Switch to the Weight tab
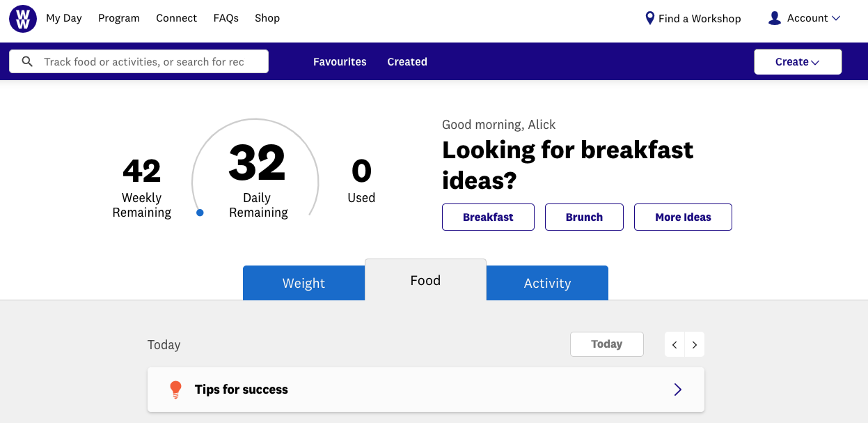 303,283
